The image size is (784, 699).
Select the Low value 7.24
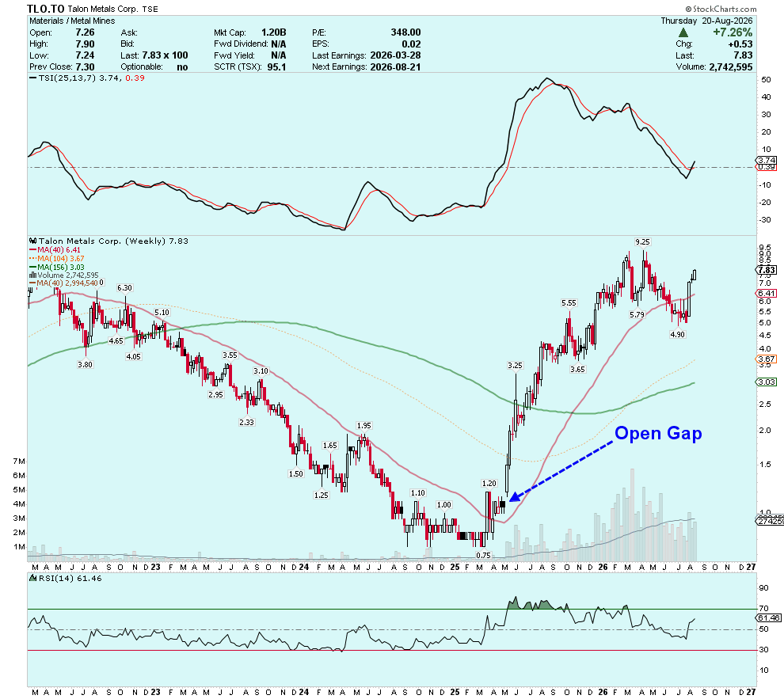click(x=85, y=55)
